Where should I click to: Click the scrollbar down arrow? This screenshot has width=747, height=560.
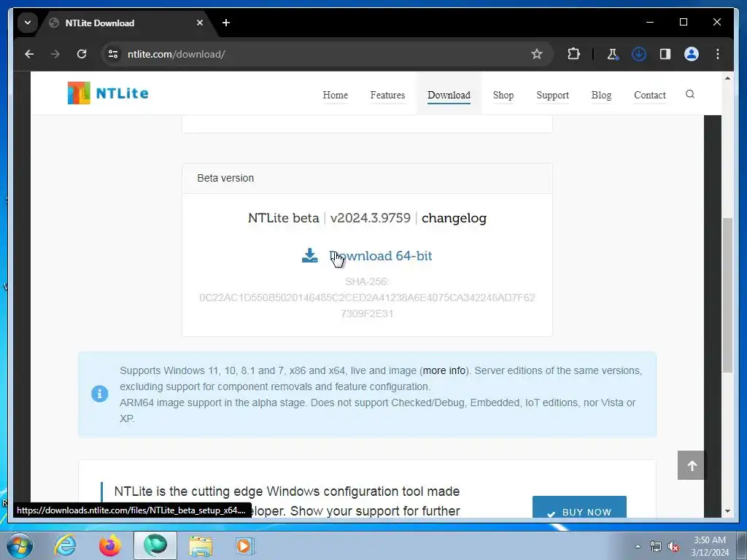coord(727,511)
